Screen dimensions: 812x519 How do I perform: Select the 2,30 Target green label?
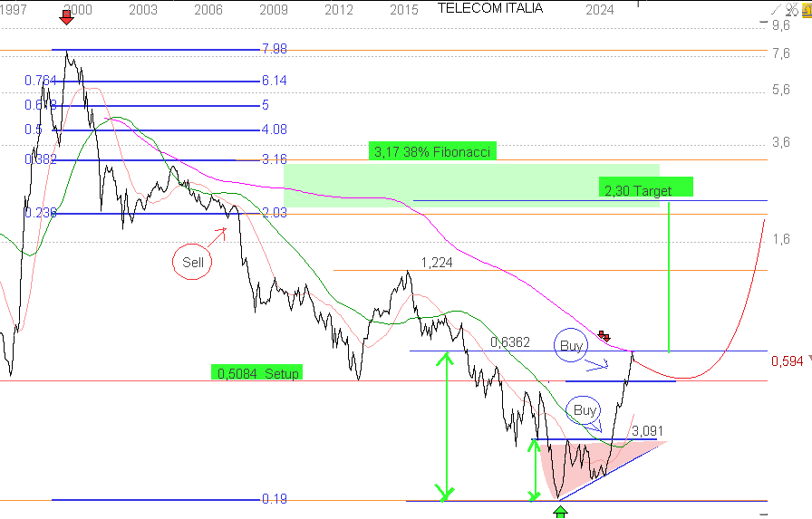(645, 189)
